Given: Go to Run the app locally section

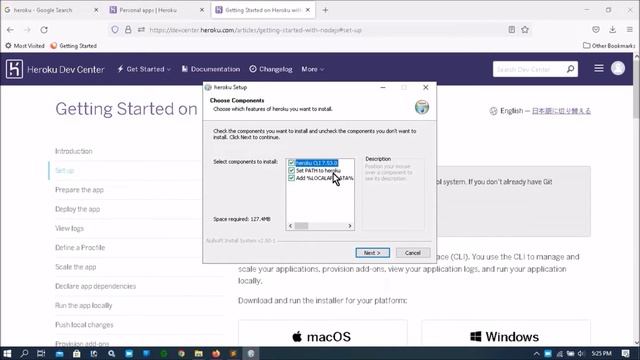Looking at the screenshot, I should [x=84, y=305].
